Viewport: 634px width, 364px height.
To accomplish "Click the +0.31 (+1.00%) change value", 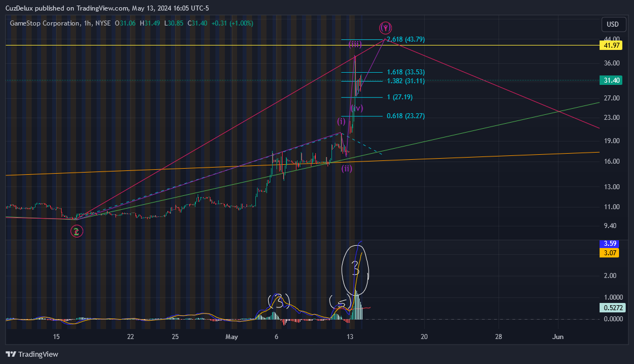I will [x=232, y=23].
